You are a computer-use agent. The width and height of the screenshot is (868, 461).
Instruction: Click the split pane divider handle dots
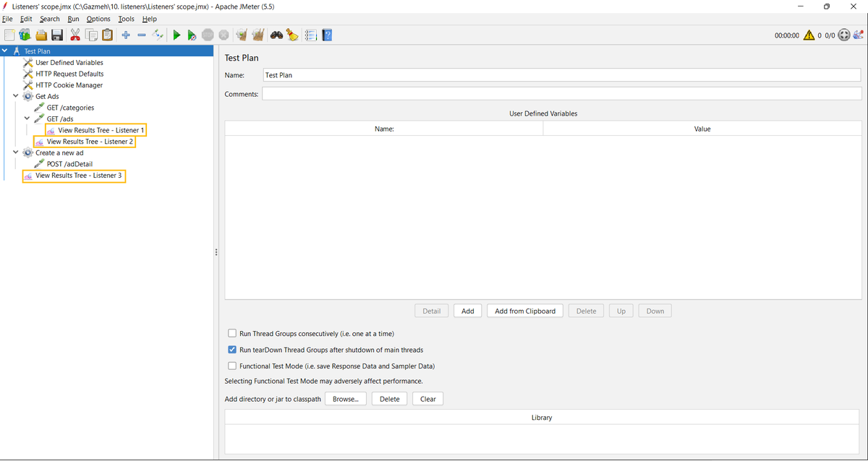[216, 252]
